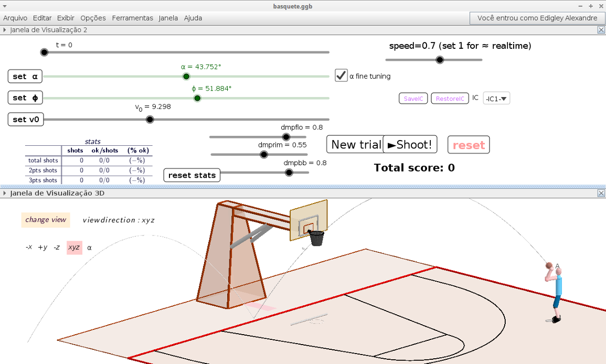606x364 pixels.
Task: Expand Janela de Visualização 2 style bar arrow
Action: pyautogui.click(x=4, y=30)
